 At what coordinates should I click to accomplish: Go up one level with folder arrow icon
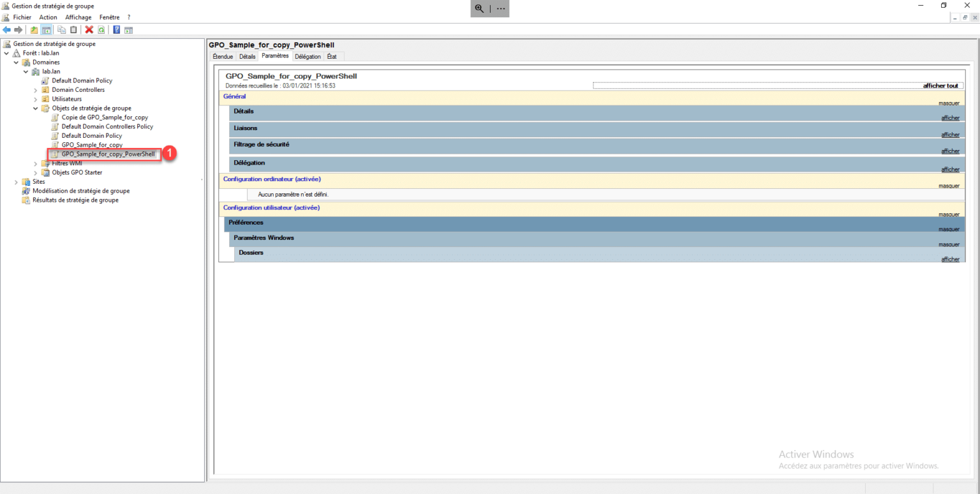[34, 30]
